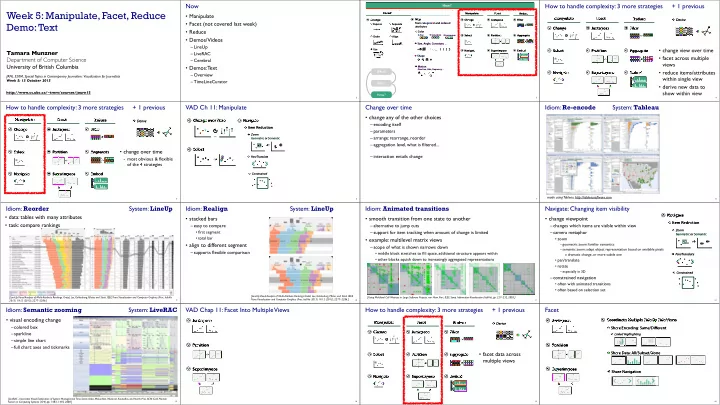720x405 pixels.
Task: Click the 'task: compare rankings' bullet
Action: [34, 225]
